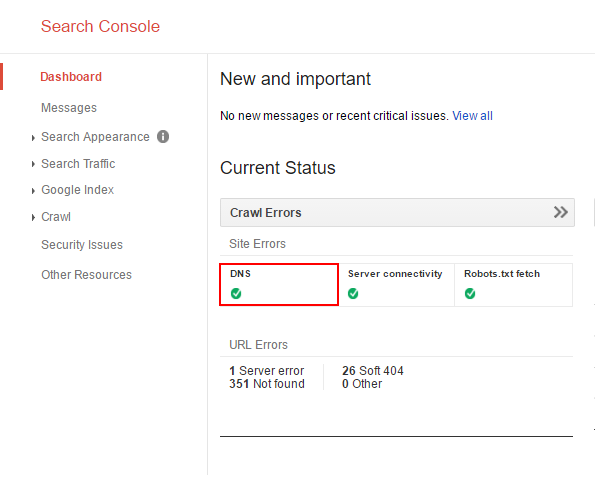This screenshot has height=480, width=595.
Task: Click the 351 Not found errors
Action: (x=267, y=384)
